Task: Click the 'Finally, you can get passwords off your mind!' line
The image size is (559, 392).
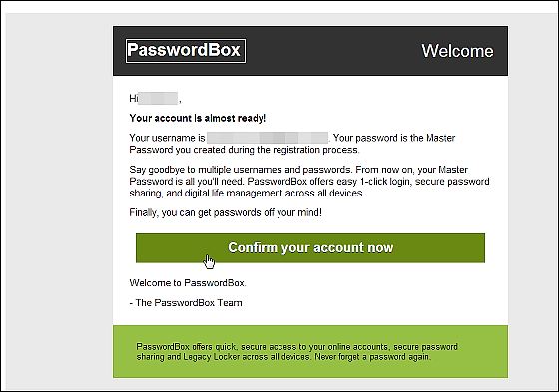Action: 226,213
